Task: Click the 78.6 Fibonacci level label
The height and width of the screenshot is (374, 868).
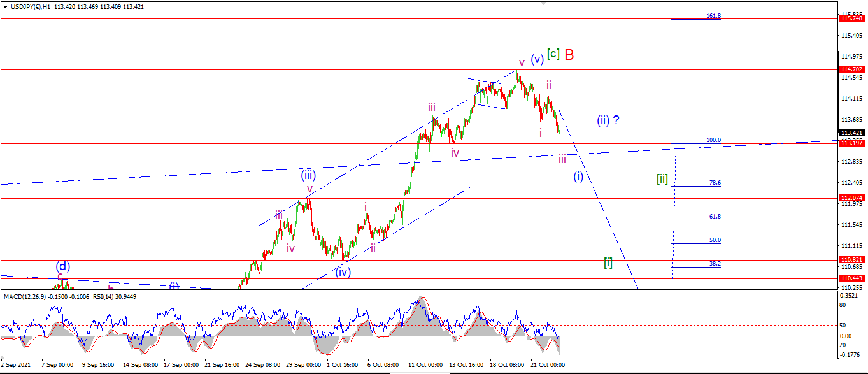Action: tap(715, 183)
